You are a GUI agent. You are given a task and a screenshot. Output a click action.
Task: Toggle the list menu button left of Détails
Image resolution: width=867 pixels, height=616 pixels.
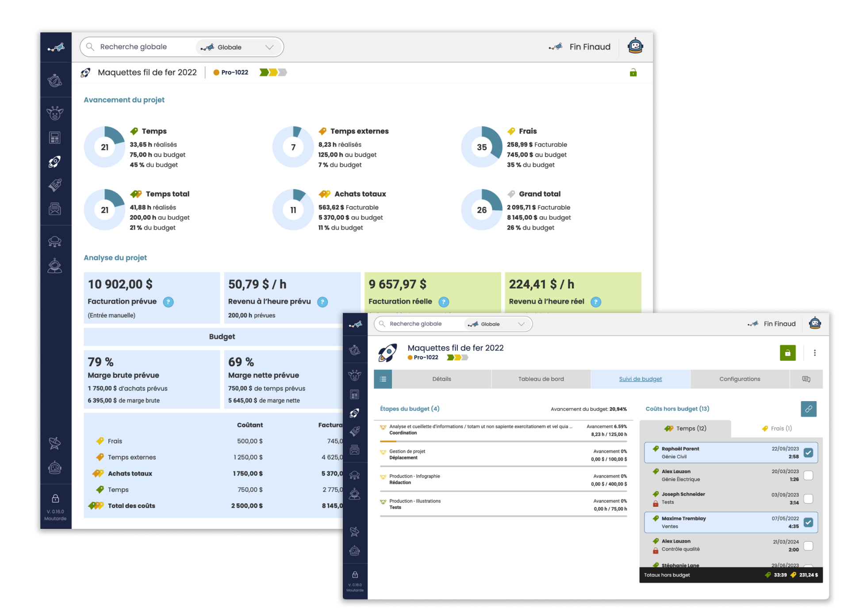(x=383, y=379)
